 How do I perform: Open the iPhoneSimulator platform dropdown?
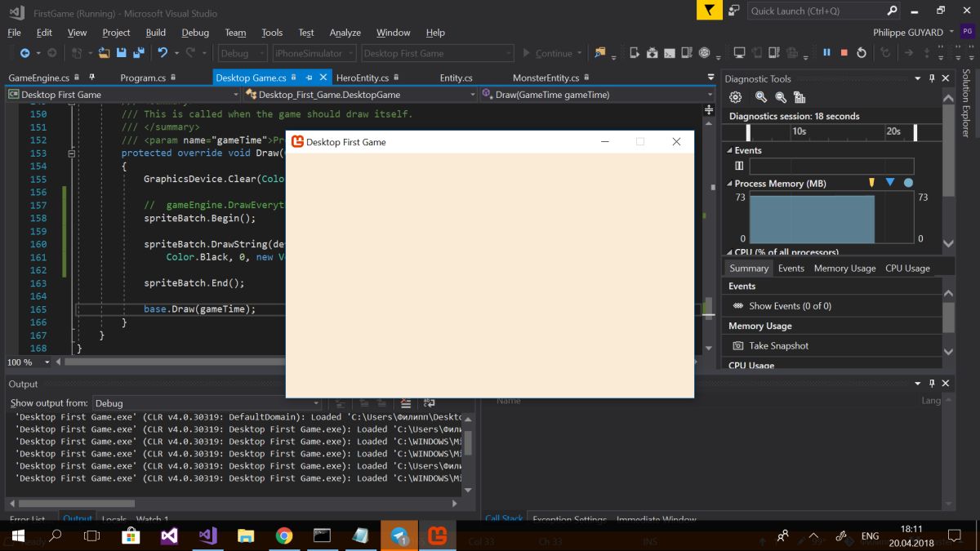coord(314,53)
